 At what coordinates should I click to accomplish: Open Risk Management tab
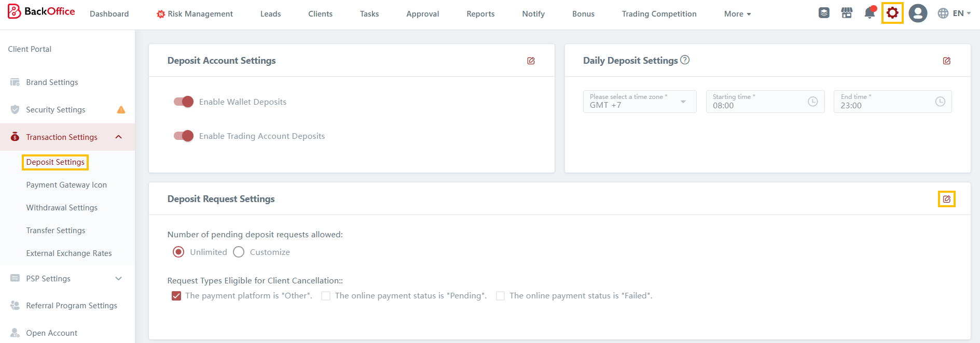pos(195,14)
